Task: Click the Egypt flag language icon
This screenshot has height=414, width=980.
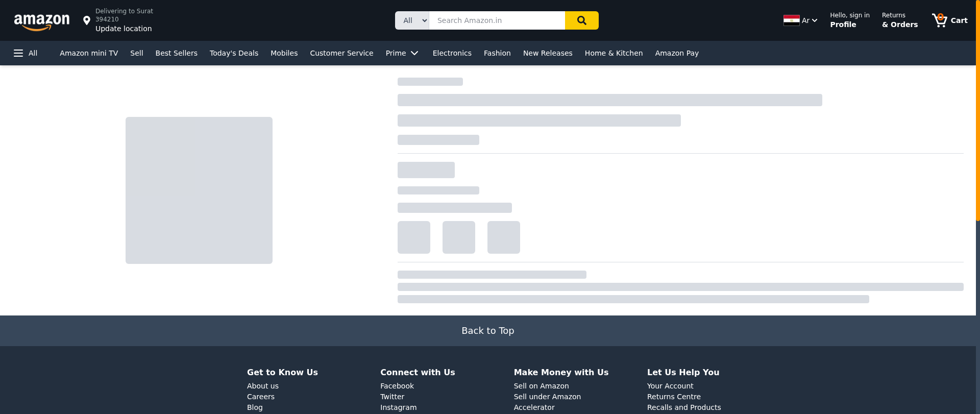Action: point(791,20)
